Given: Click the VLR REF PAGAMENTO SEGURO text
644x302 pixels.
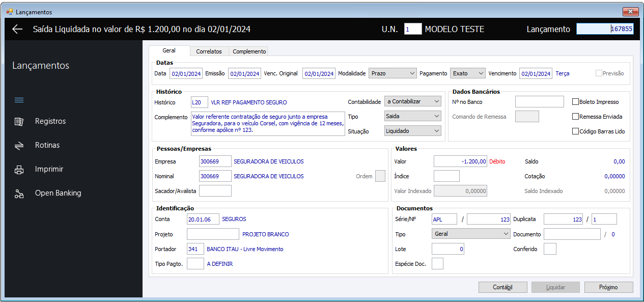Looking at the screenshot, I should (249, 102).
